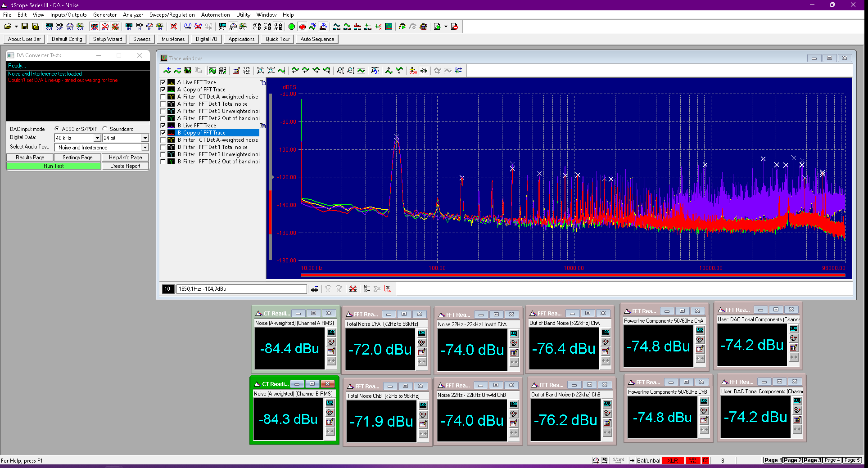Click the green circle toolbar icon
The height and width of the screenshot is (468, 868).
click(292, 27)
